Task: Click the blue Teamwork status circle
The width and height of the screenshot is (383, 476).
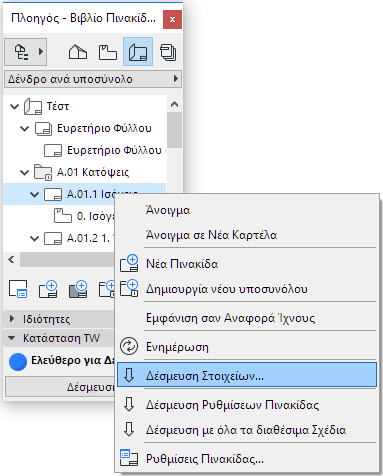Action: [18, 362]
